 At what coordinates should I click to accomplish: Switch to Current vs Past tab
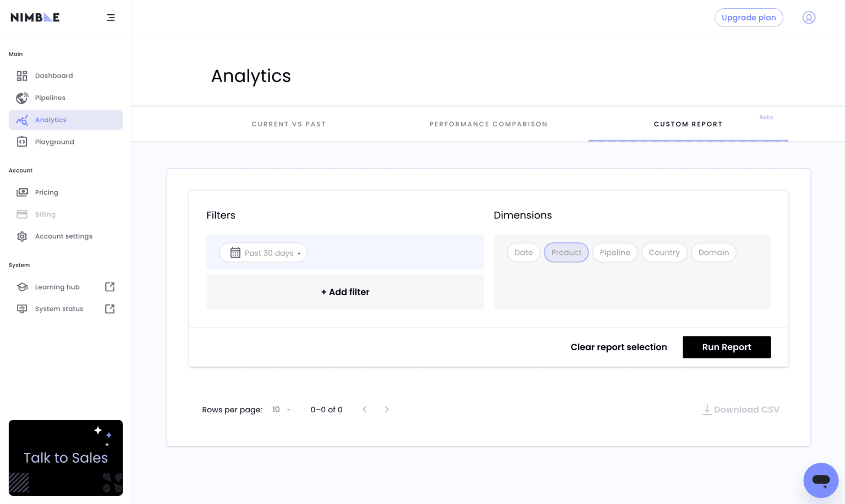click(289, 124)
